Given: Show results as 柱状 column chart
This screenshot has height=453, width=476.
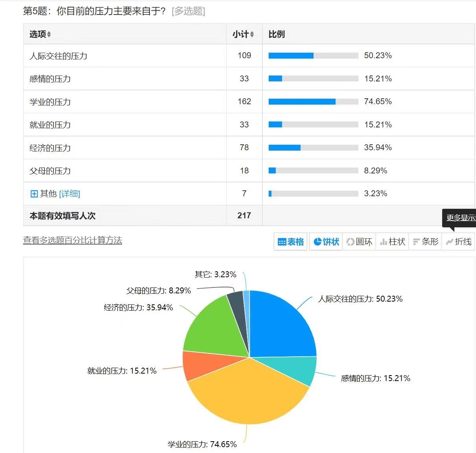Looking at the screenshot, I should tap(393, 241).
